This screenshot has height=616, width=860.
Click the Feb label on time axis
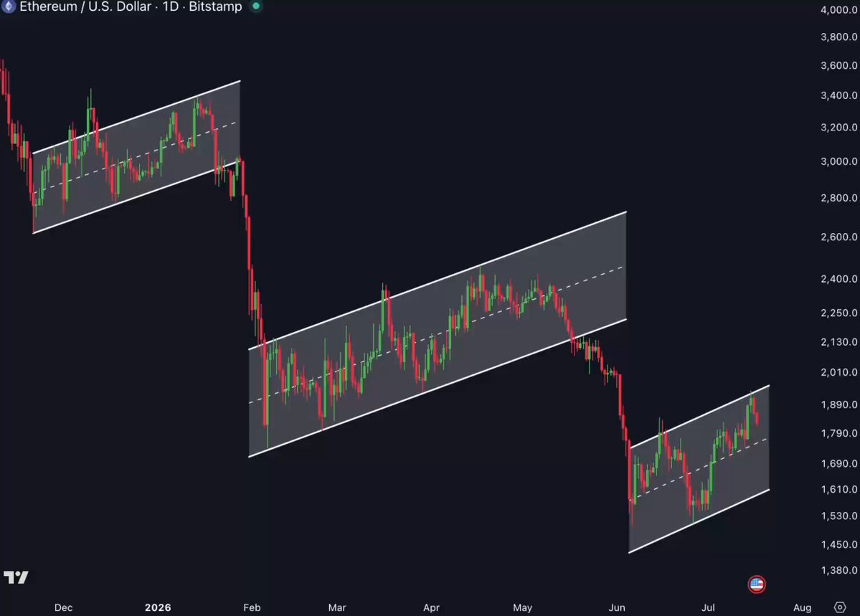coord(252,607)
